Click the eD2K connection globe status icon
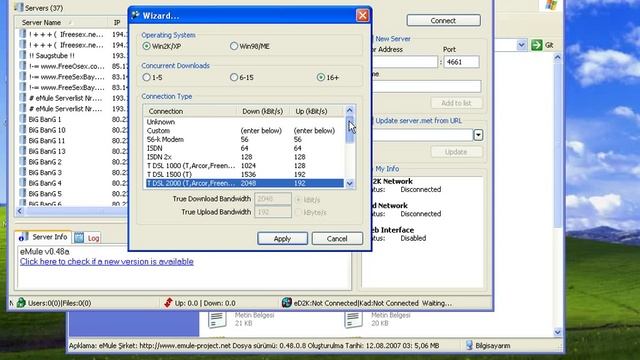Image resolution: width=640 pixels, height=360 pixels. [287, 303]
